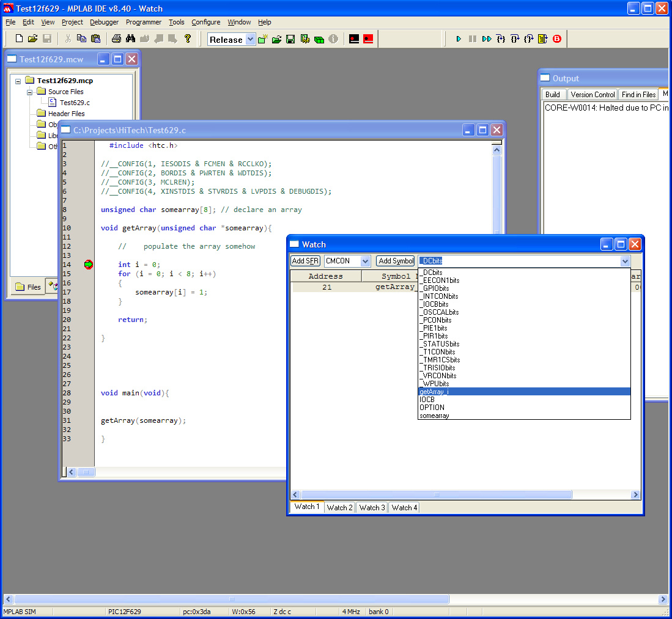Viewport: 672px width, 619px height.
Task: Open the File menu
Action: tap(10, 22)
